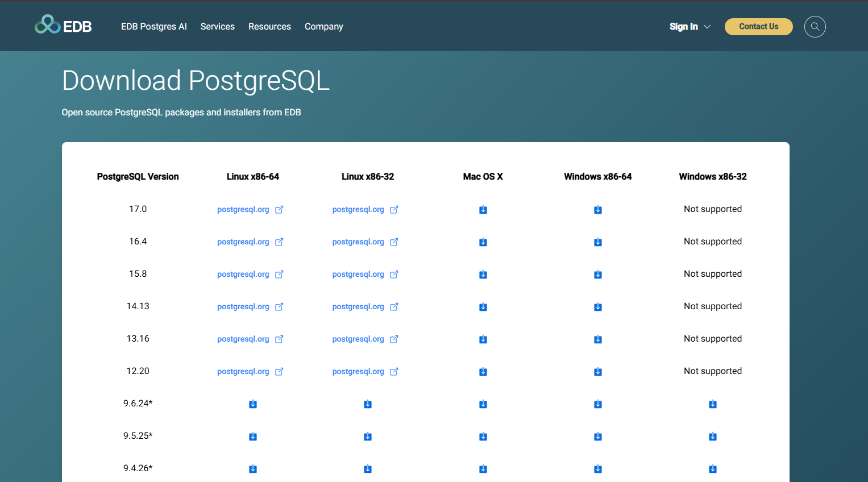
Task: Open postgresql.org link for 12.20 Linux x86-32
Action: [x=365, y=372]
